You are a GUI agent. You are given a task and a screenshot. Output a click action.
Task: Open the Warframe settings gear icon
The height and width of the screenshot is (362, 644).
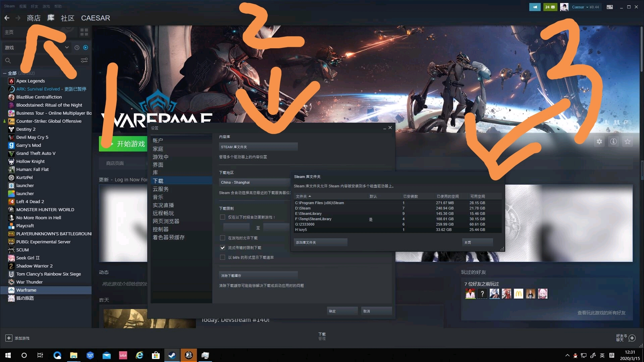[599, 141]
